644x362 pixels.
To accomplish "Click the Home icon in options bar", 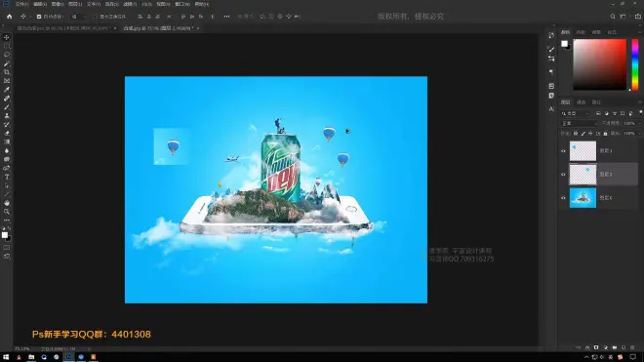I will click(x=9, y=17).
